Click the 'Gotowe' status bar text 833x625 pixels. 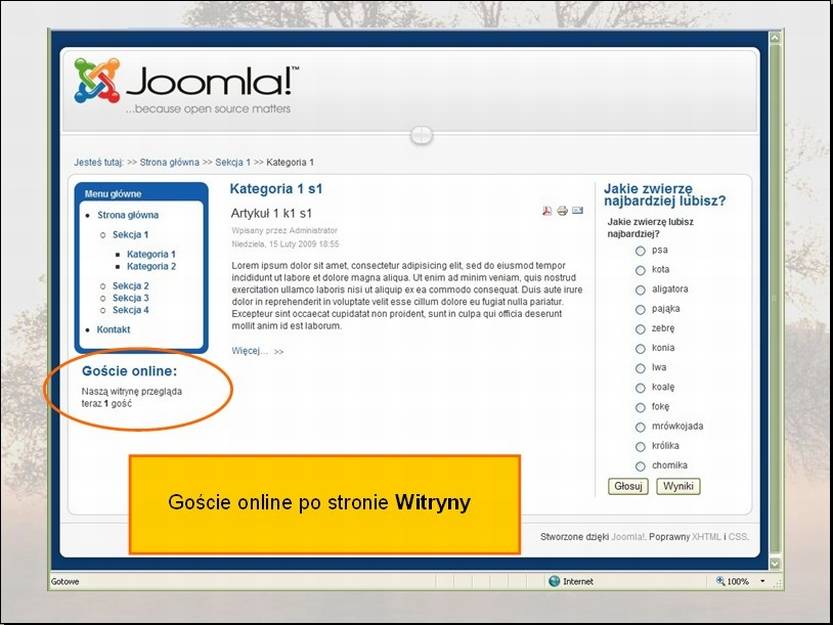click(65, 582)
